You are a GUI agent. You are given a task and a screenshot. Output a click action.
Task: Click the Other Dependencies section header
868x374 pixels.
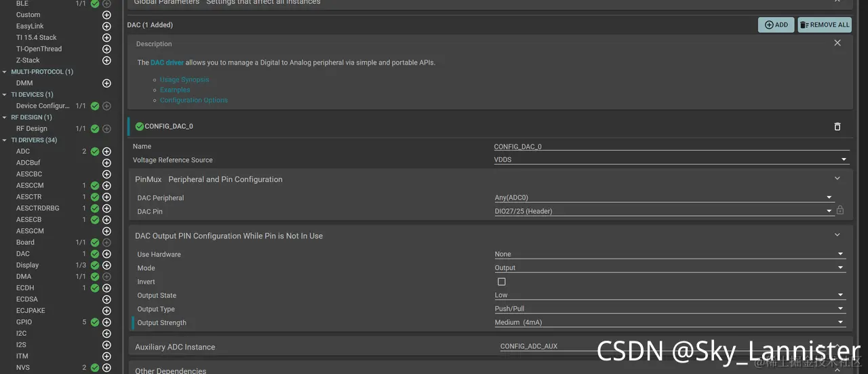coord(170,371)
